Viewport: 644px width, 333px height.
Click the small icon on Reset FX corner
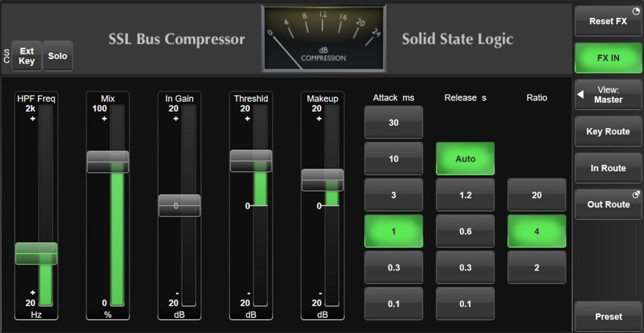click(x=636, y=11)
